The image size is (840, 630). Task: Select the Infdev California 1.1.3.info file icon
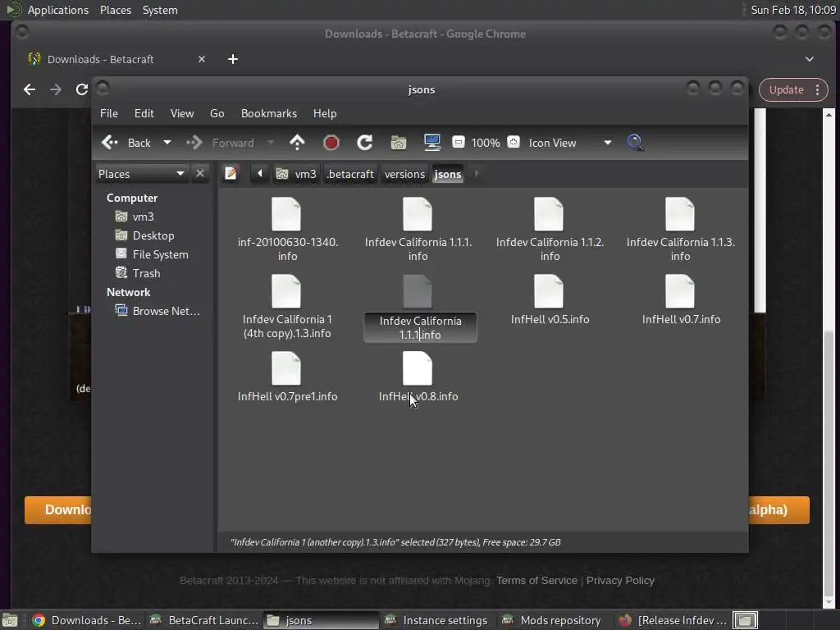(x=680, y=214)
